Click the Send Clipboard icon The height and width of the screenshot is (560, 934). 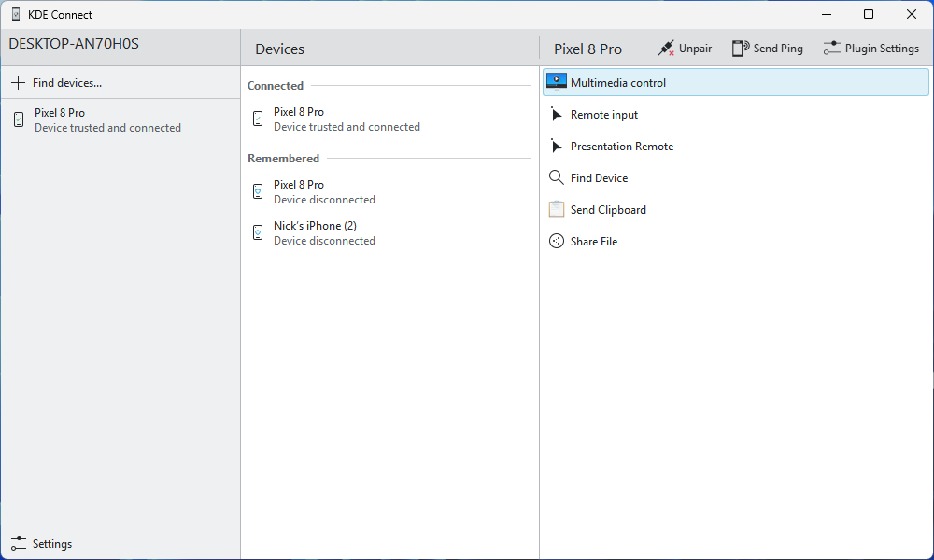(557, 210)
